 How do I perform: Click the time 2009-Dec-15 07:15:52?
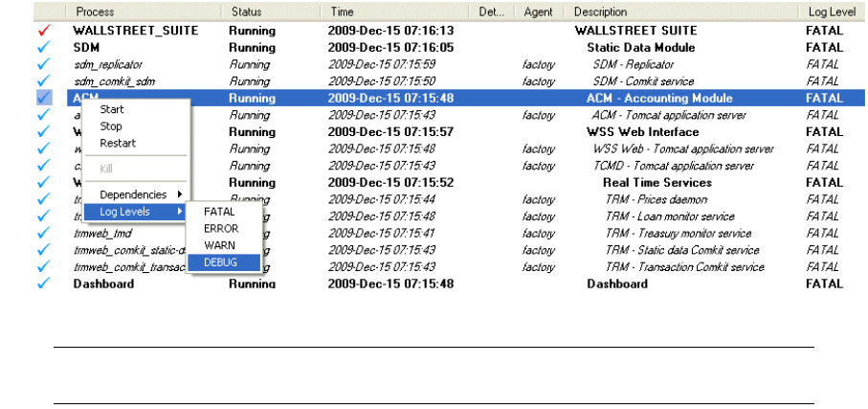[390, 182]
